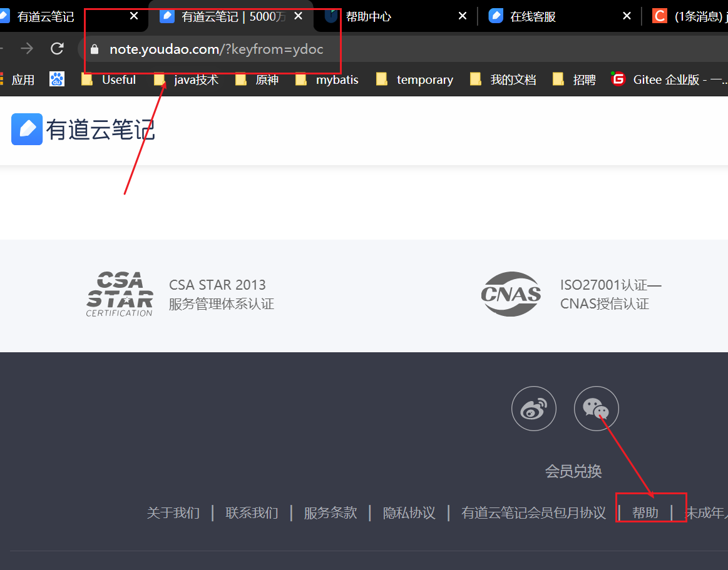Click the CSA STAR certification logo
728x570 pixels.
coord(120,294)
